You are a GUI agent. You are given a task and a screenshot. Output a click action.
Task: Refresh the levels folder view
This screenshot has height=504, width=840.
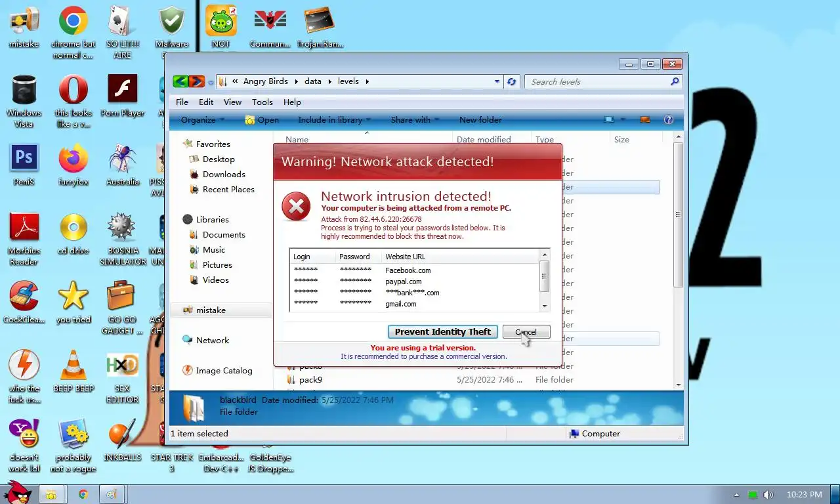point(512,81)
